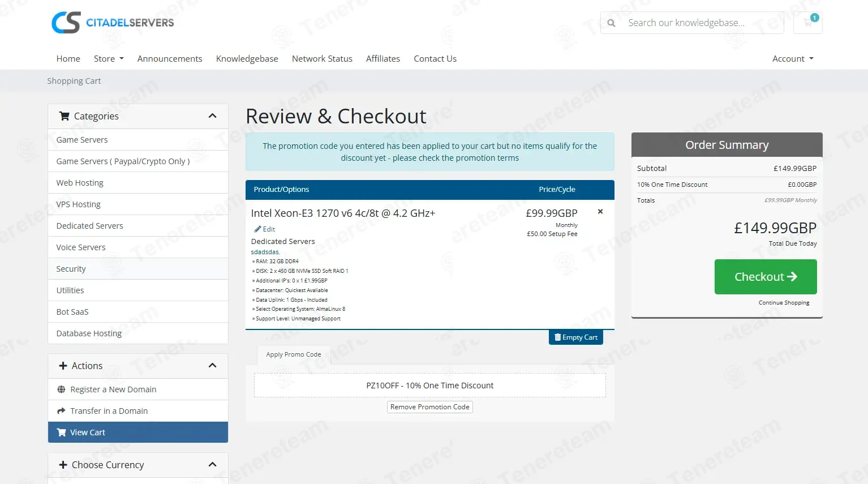The height and width of the screenshot is (484, 868).
Task: Collapse the Actions panel chevron
Action: click(x=213, y=366)
